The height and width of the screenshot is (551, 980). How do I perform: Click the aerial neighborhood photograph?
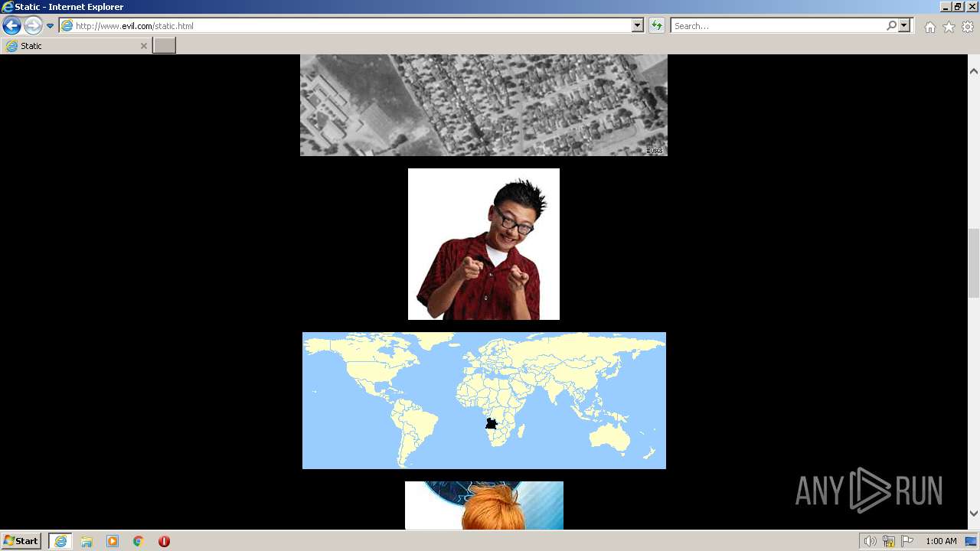click(x=484, y=105)
